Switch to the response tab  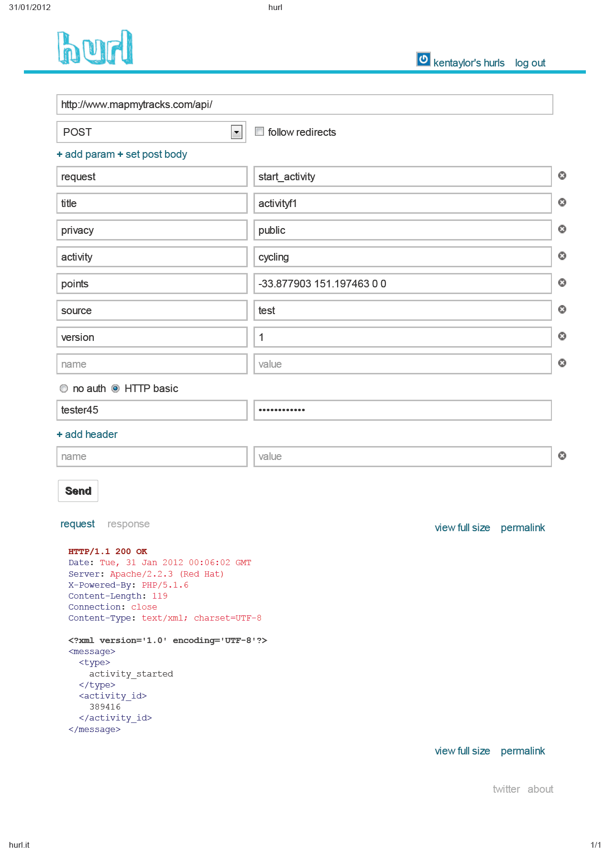[x=128, y=524]
